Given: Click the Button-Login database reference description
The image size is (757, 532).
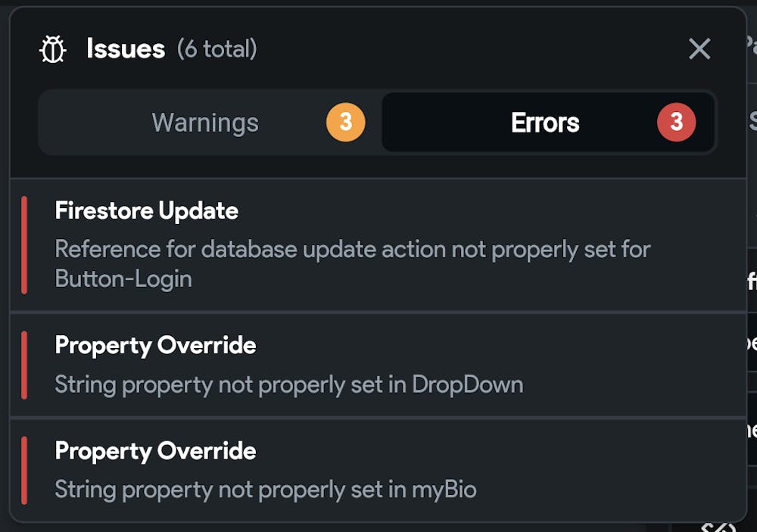Looking at the screenshot, I should pyautogui.click(x=353, y=264).
